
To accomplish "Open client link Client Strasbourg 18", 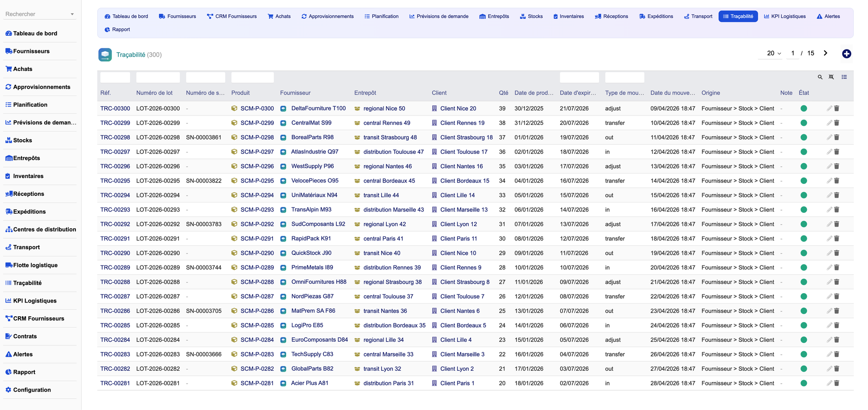I will click(467, 137).
